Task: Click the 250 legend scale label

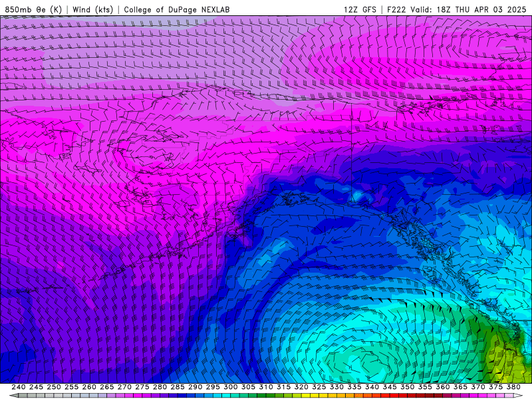Action: click(54, 387)
